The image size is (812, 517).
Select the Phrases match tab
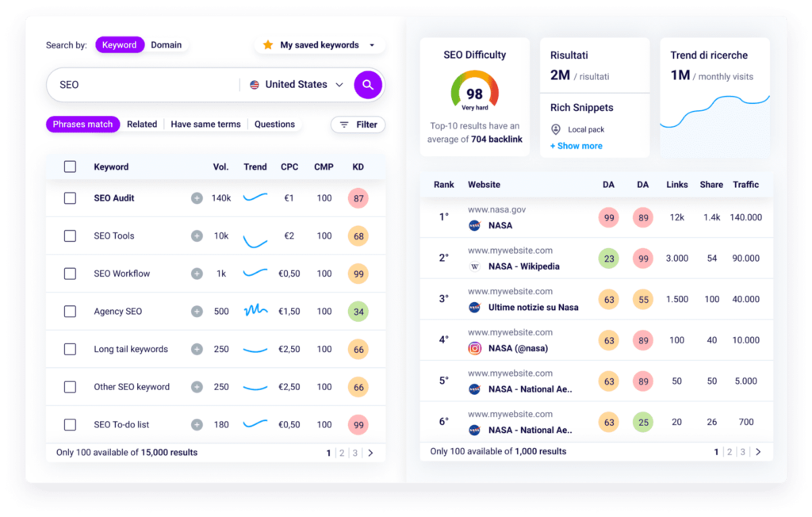[82, 124]
